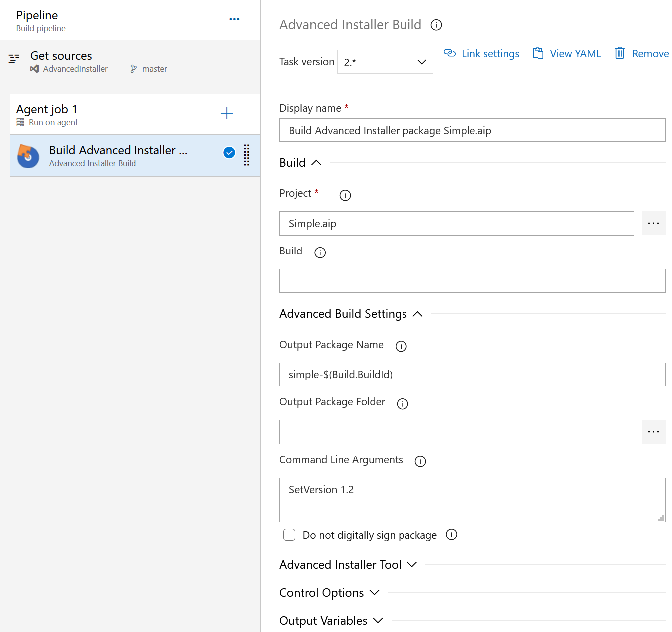Click the Advanced Installer task logo icon
Screen dimensions: 672x632
coord(28,156)
